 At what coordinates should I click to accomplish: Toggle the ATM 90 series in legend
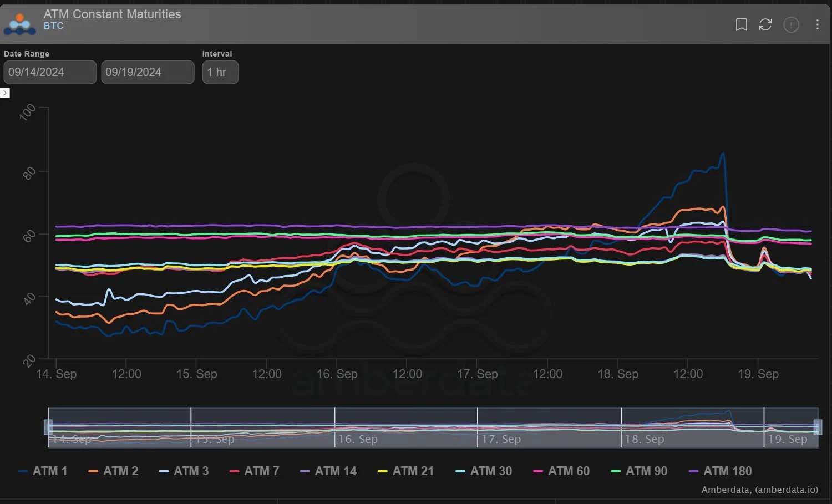tap(639, 471)
